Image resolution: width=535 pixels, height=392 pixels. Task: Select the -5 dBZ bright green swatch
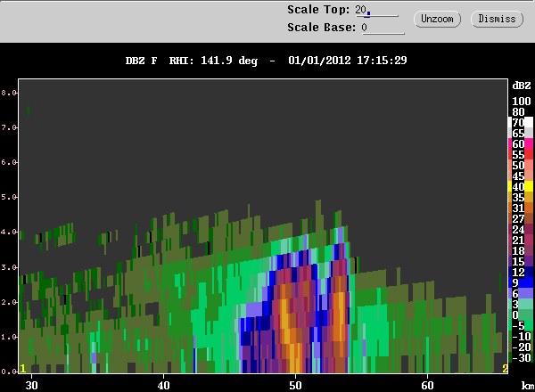529,325
